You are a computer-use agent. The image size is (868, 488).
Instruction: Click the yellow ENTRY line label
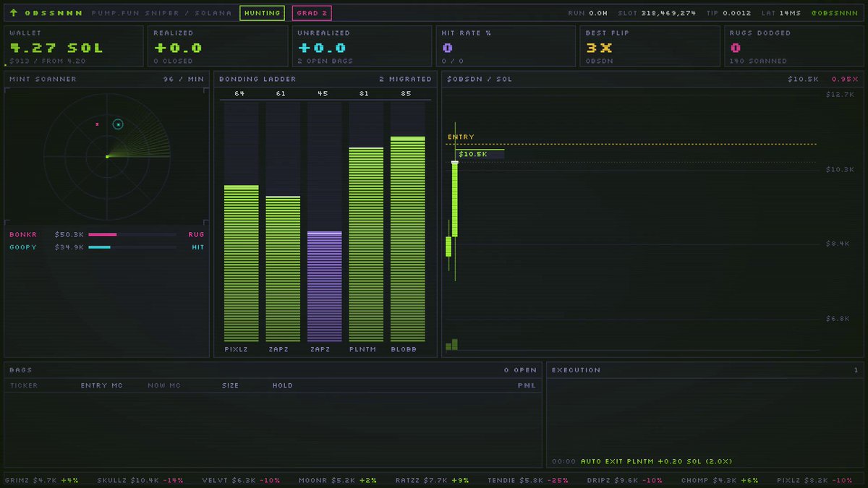tap(461, 137)
